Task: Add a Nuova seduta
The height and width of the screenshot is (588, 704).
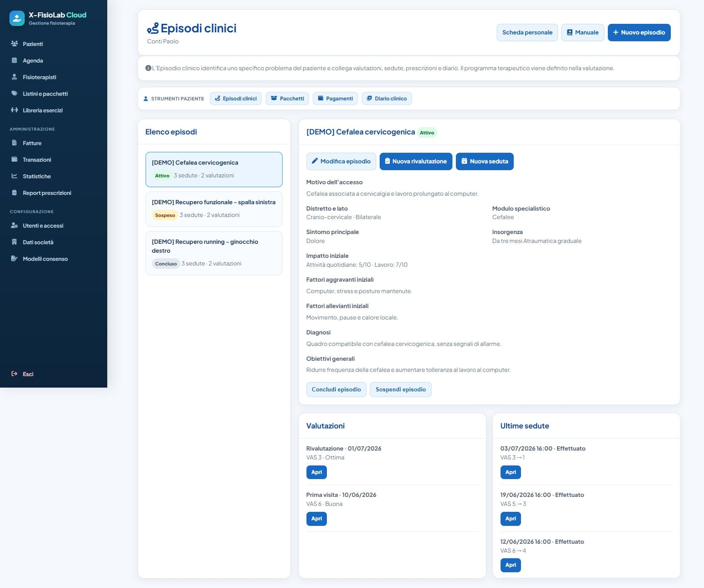Action: (484, 161)
